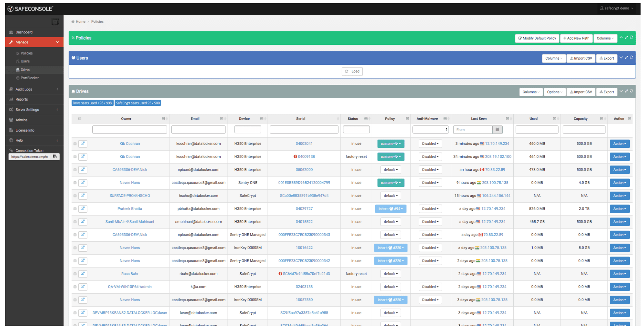Check the row checkbox for Prateek Bhatta
644x334 pixels.
[75, 209]
